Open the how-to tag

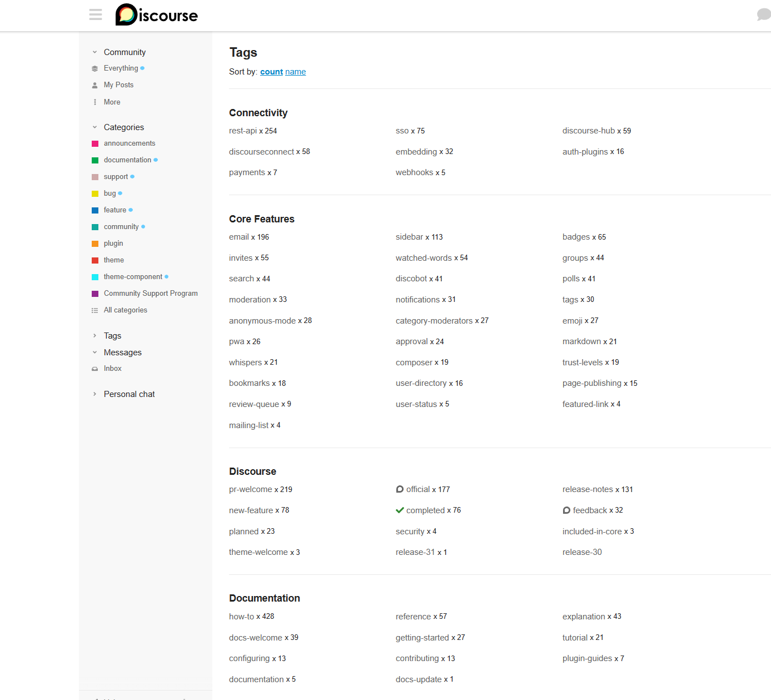tap(241, 617)
